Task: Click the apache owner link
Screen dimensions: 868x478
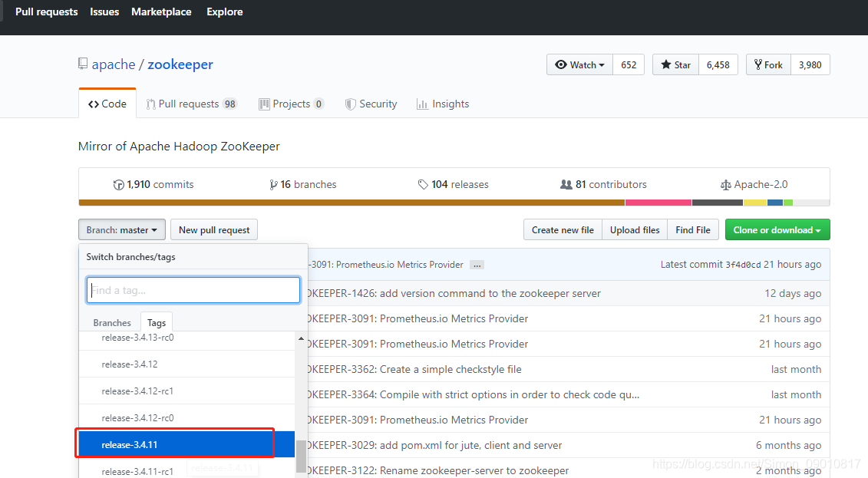Action: 114,64
